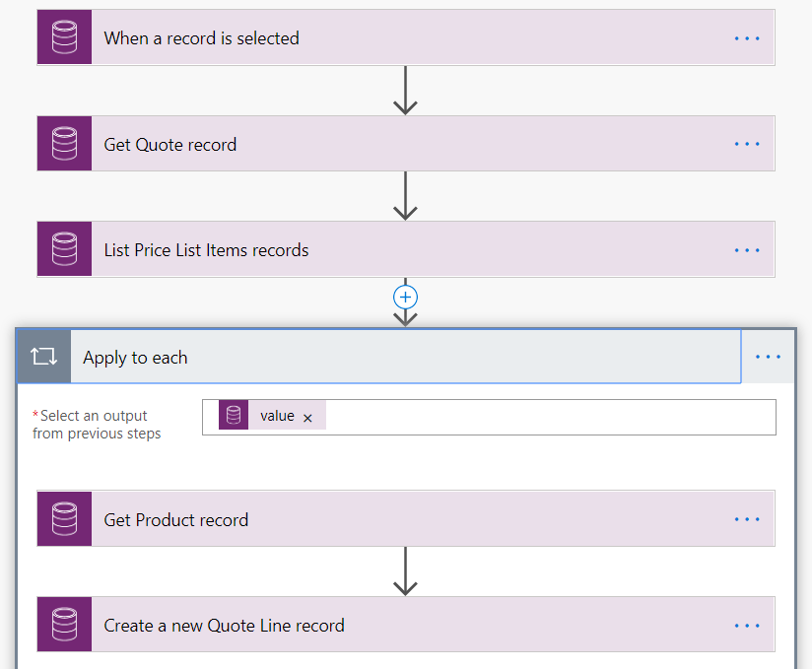This screenshot has width=812, height=669.
Task: Click the List Price List Items database icon
Action: pos(65,249)
